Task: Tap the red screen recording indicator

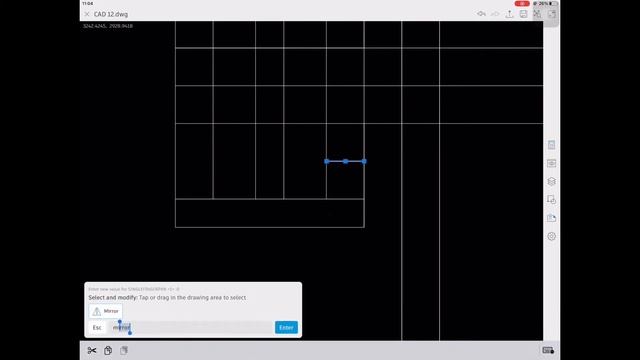Action: (522, 4)
